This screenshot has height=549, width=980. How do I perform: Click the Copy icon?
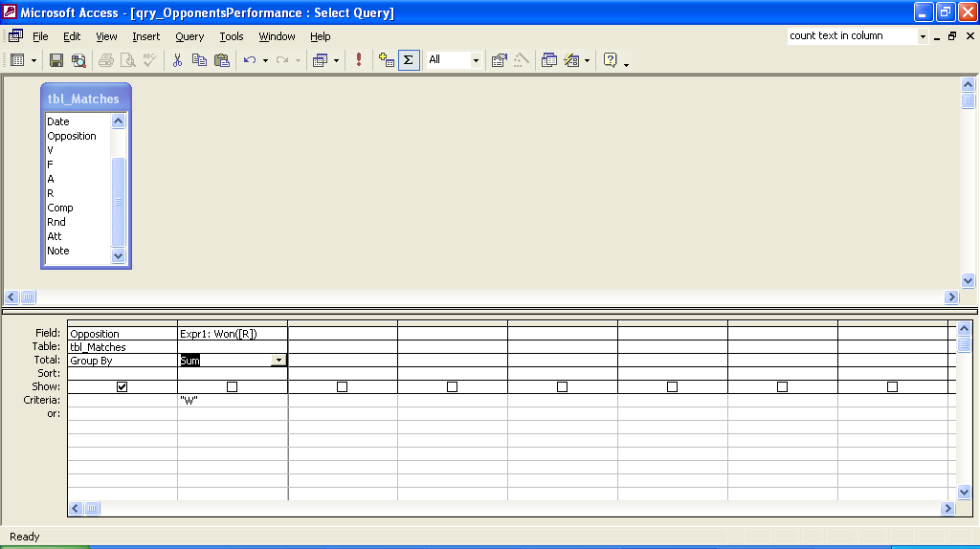tap(199, 60)
